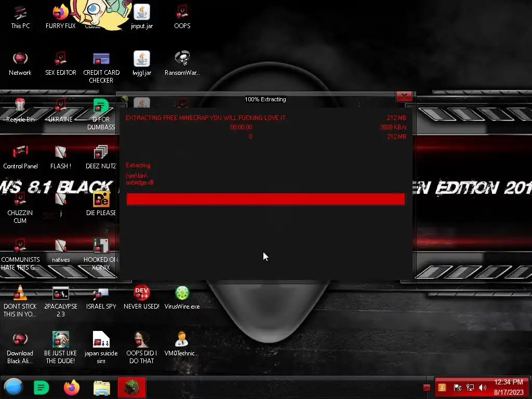Open japan suicide sim file
This screenshot has height=399, width=532.
[x=101, y=348]
